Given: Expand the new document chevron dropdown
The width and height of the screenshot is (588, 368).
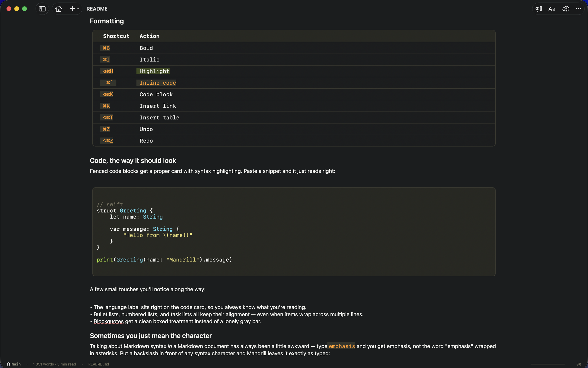Looking at the screenshot, I should (78, 9).
